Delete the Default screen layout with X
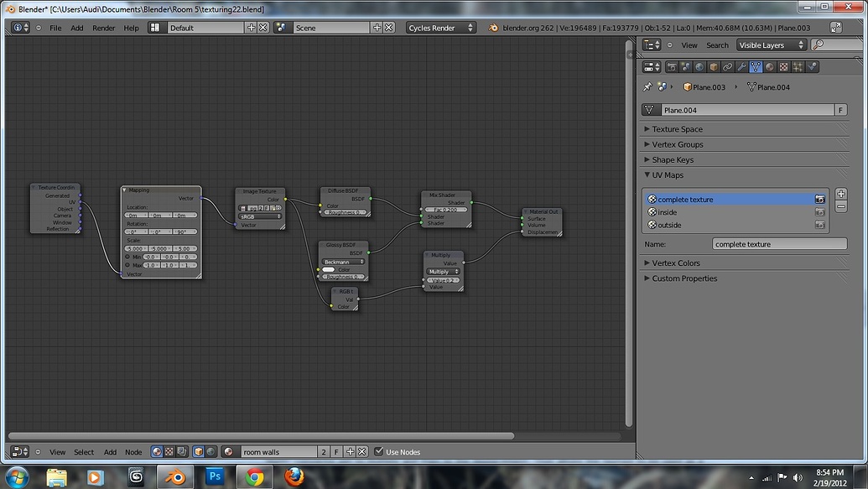868x489 pixels. [263, 28]
